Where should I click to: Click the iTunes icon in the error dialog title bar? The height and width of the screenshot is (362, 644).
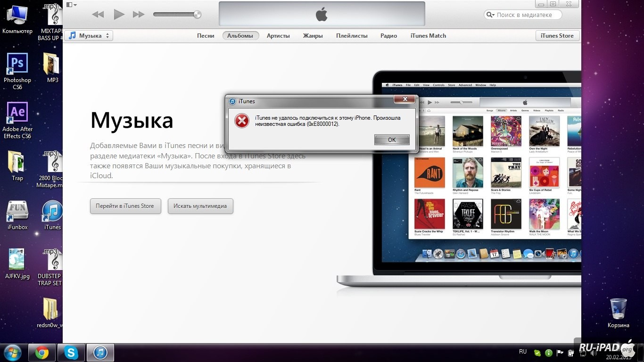(232, 101)
